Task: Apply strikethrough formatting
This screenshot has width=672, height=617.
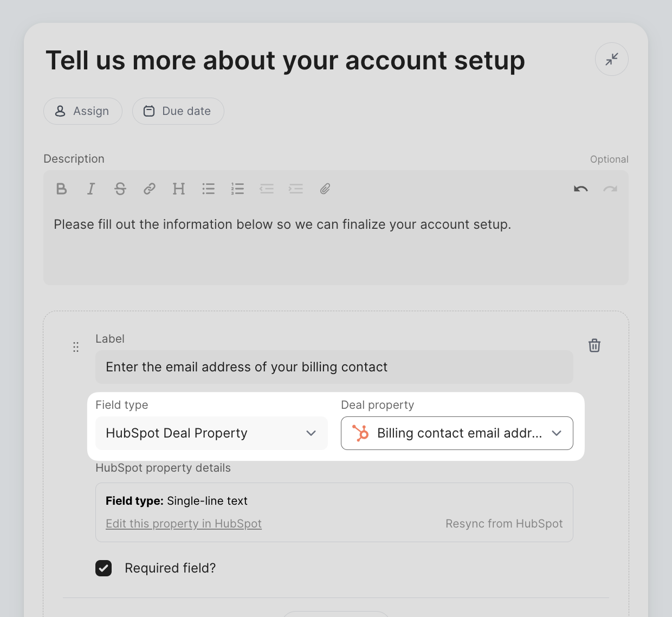Action: point(120,189)
